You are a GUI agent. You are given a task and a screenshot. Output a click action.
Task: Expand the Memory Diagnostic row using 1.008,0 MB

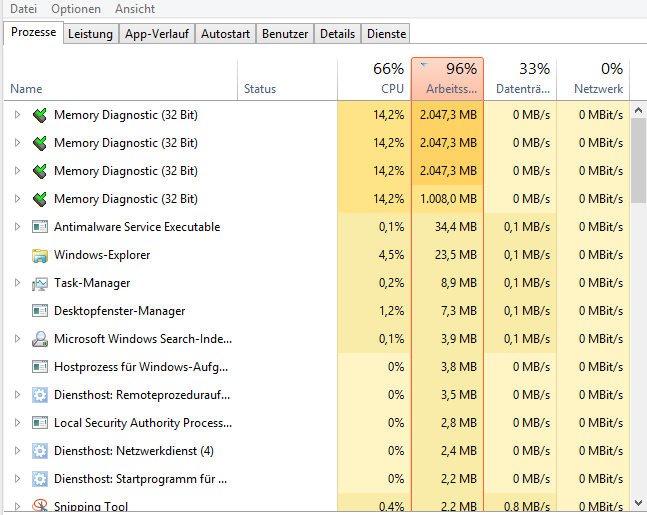tap(17, 198)
